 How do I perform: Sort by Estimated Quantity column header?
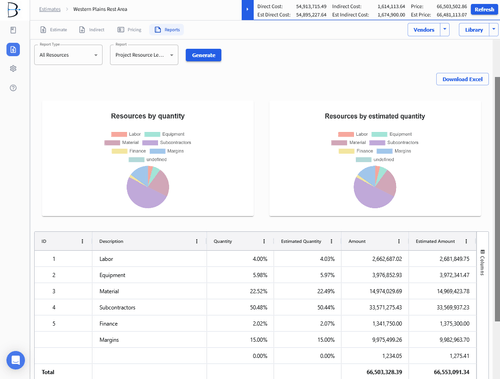coord(301,241)
